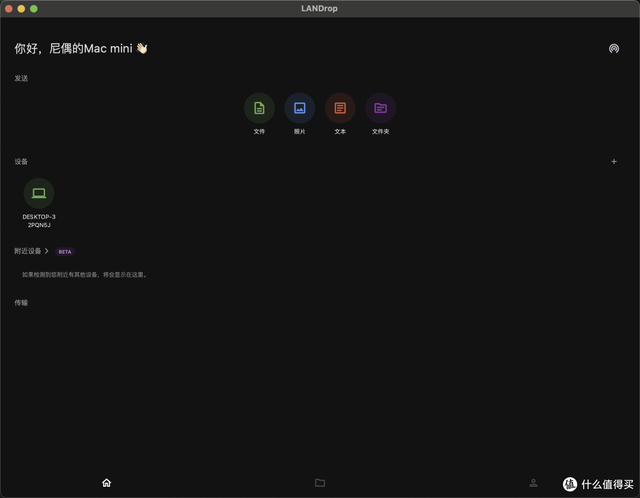Click the red 文本 send-text icon

[x=340, y=108]
